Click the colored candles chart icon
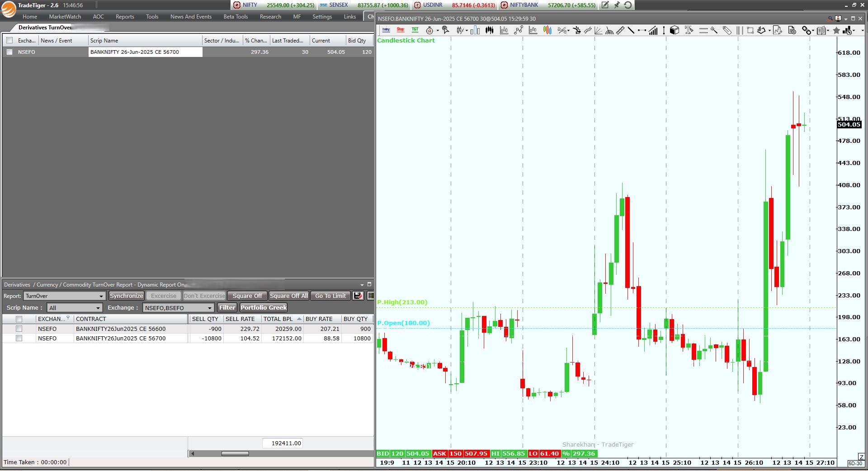 pos(547,30)
